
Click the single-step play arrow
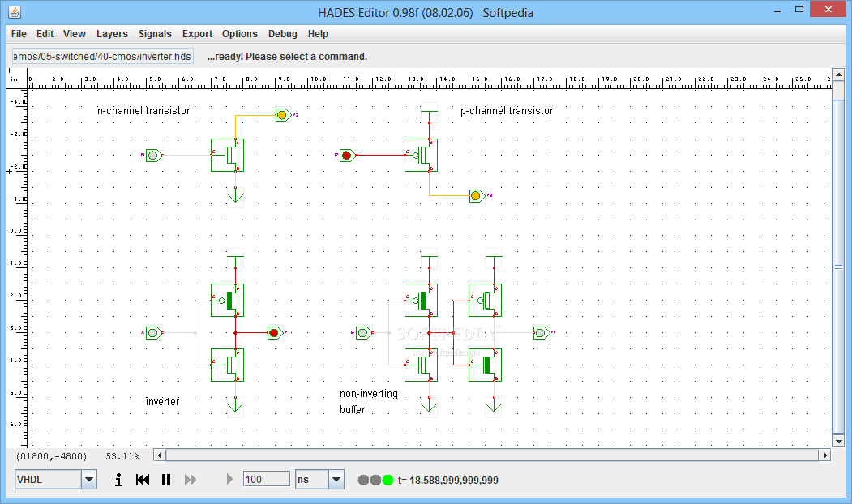(229, 479)
